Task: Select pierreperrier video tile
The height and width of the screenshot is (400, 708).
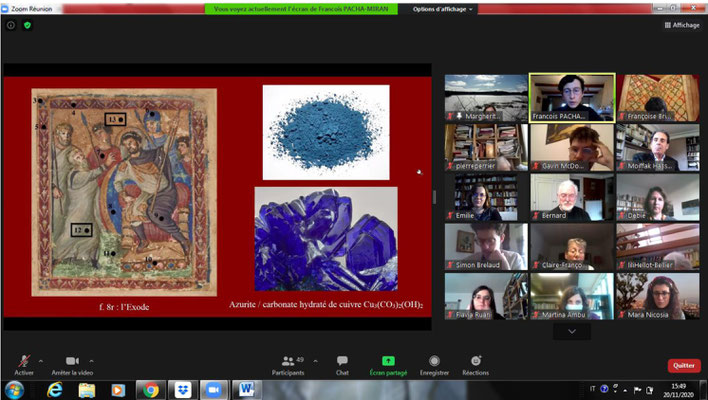Action: point(486,148)
